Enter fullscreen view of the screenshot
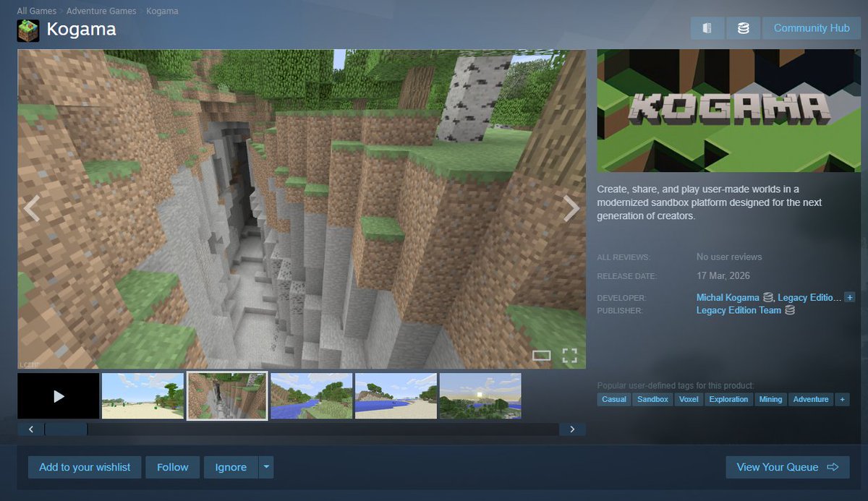868x501 pixels. click(570, 355)
